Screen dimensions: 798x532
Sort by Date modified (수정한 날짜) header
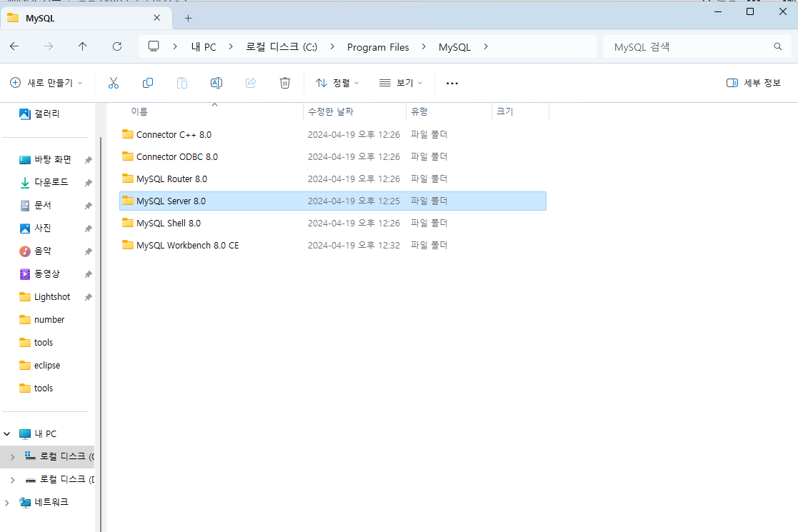[x=355, y=111]
